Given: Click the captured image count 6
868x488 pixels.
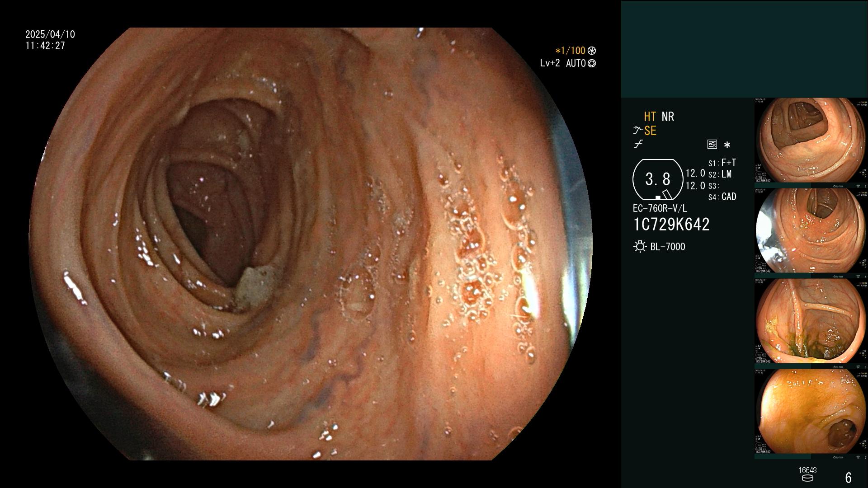Looking at the screenshot, I should [x=849, y=478].
